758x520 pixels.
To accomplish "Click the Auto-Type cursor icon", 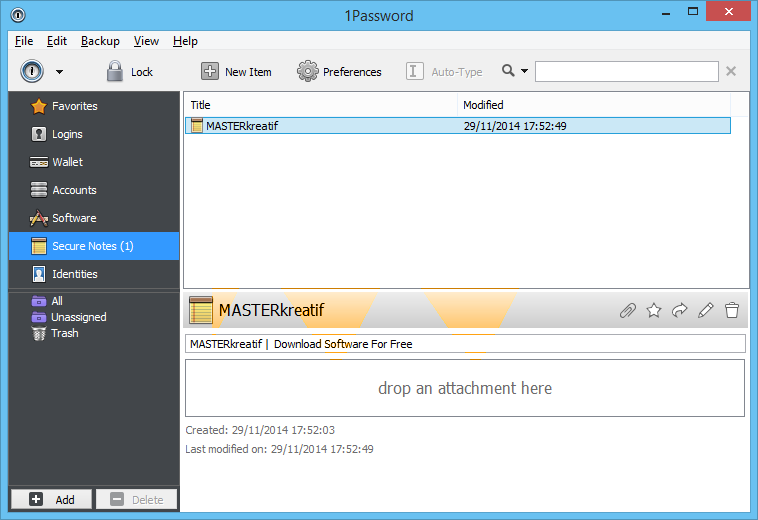I will pos(414,71).
